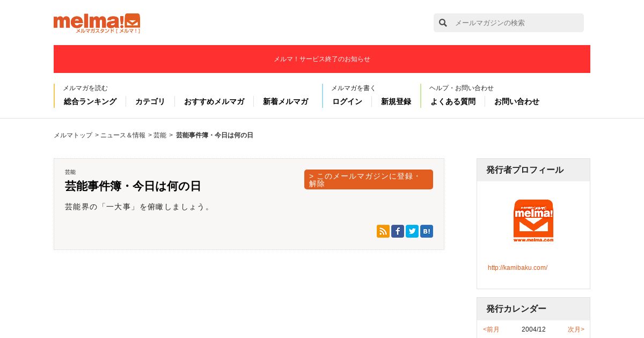Viewport: 644px width, 338px height.
Task: Open the メルマ！サービス終了のお知らせ banner
Action: (x=322, y=59)
